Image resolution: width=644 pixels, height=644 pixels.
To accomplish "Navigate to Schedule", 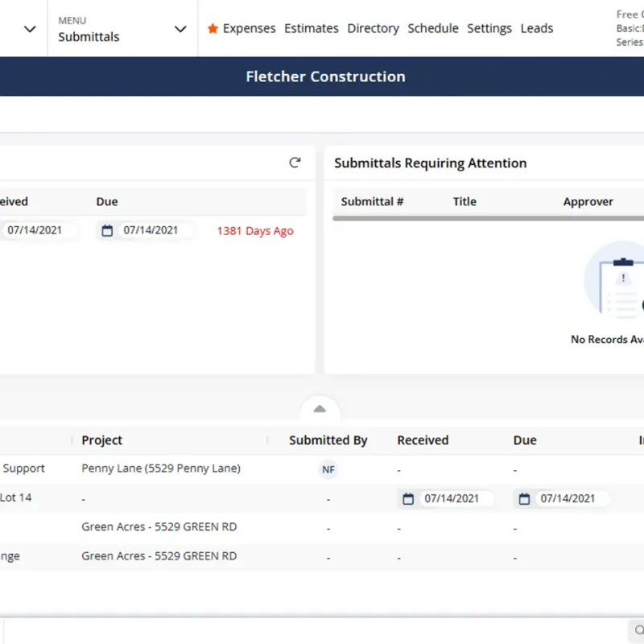I will 433,28.
